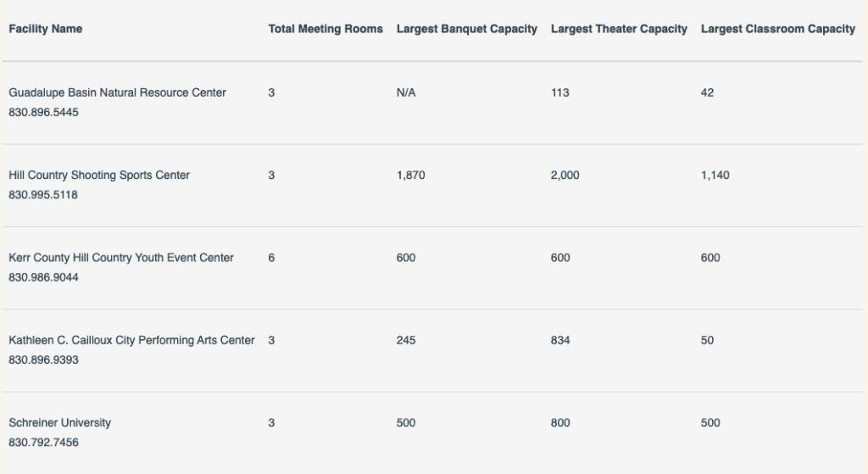Click the Largest Theater Capacity header
The width and height of the screenshot is (868, 474).
pyautogui.click(x=619, y=29)
